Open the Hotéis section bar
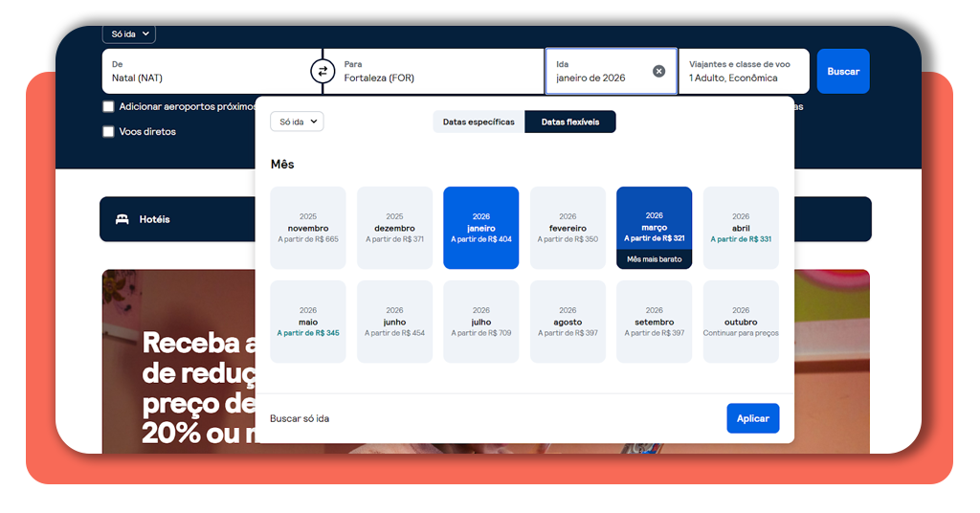This screenshot has width=980, height=513. click(x=177, y=219)
